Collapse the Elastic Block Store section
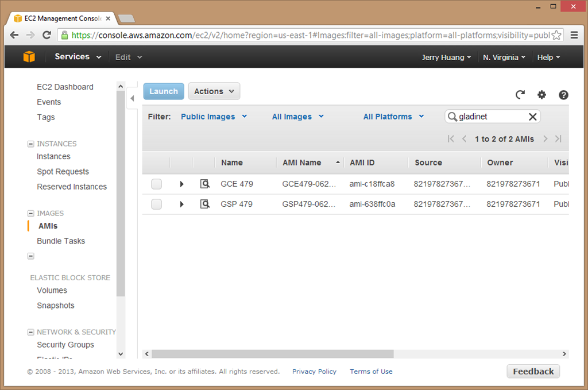 (31, 256)
